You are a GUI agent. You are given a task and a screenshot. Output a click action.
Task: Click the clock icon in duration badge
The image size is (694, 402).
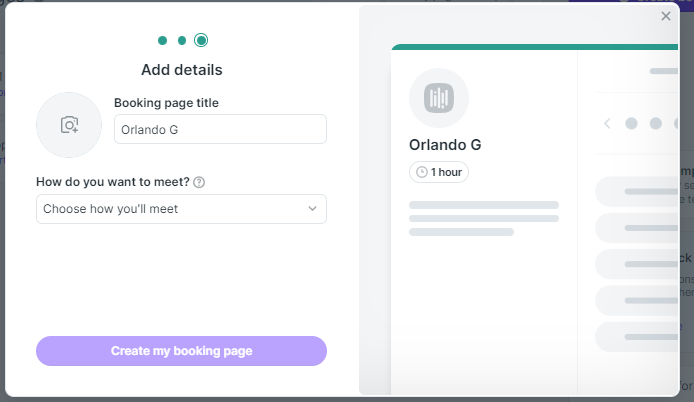(422, 172)
